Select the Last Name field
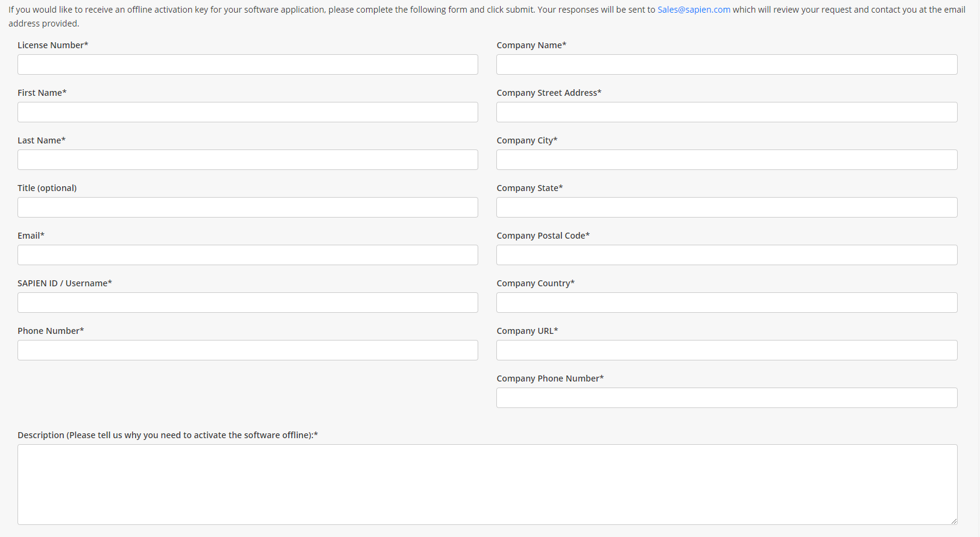980x537 pixels. pyautogui.click(x=248, y=160)
